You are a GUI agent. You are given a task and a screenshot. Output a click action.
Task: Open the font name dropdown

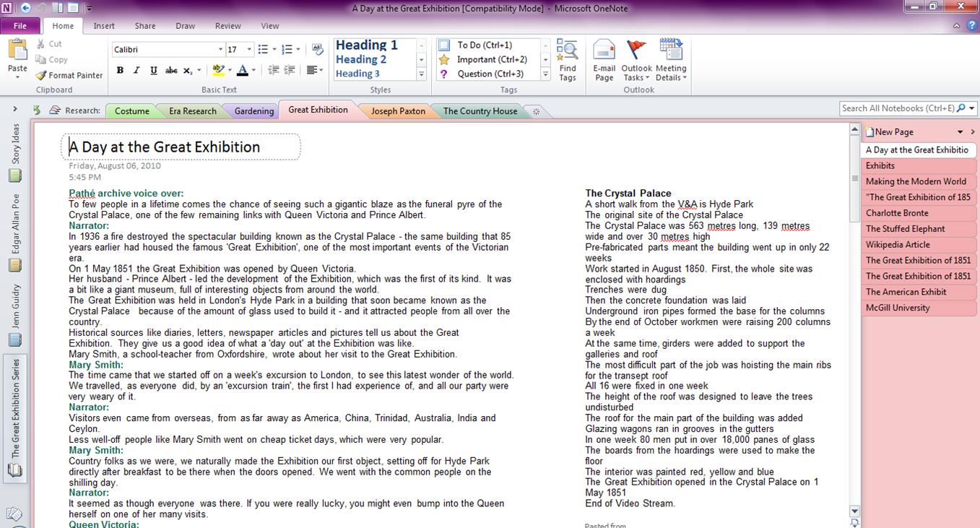220,49
